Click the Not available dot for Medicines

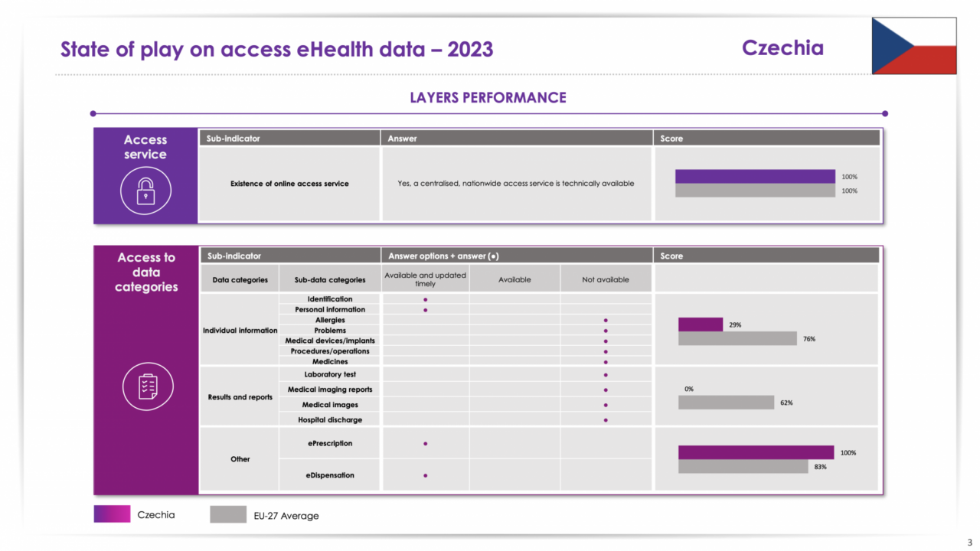coord(606,362)
